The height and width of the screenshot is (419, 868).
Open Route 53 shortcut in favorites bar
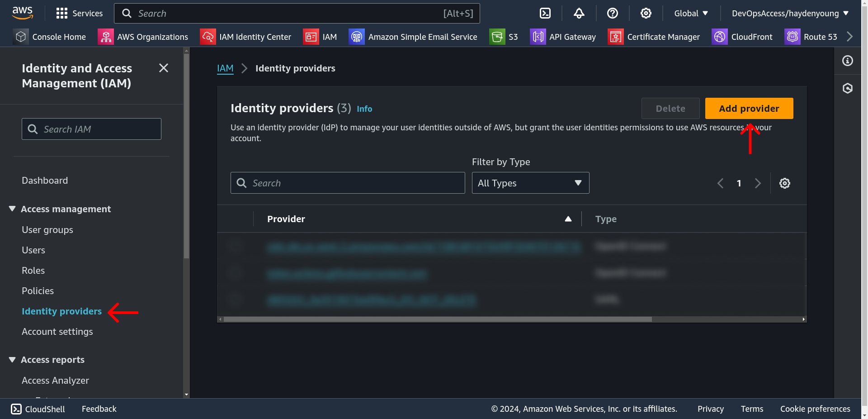pos(811,37)
